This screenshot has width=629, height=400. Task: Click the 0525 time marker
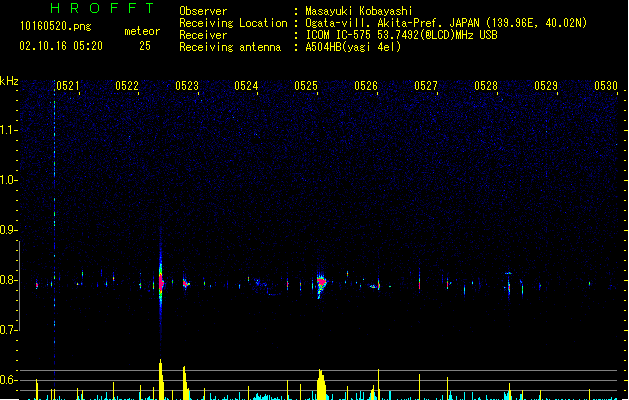306,86
